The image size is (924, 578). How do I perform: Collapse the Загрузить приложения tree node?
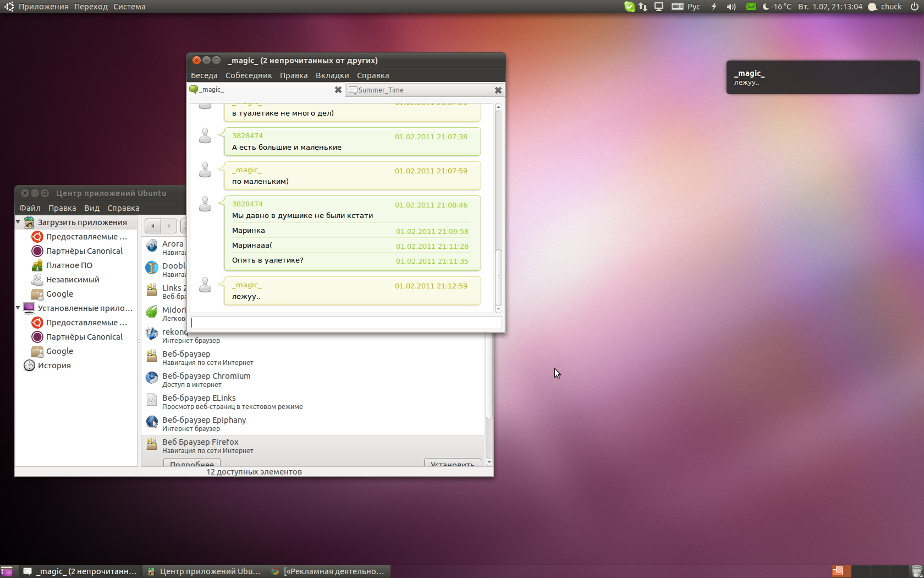coord(18,222)
